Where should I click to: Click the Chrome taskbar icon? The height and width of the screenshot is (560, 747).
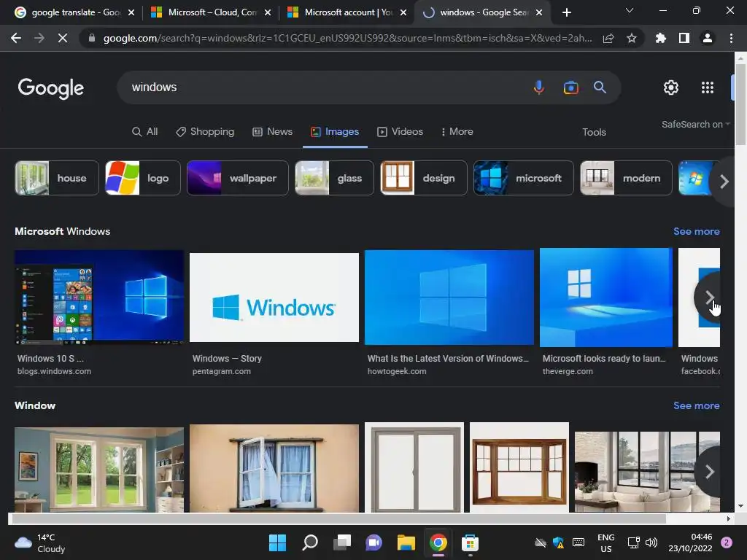[x=438, y=542]
